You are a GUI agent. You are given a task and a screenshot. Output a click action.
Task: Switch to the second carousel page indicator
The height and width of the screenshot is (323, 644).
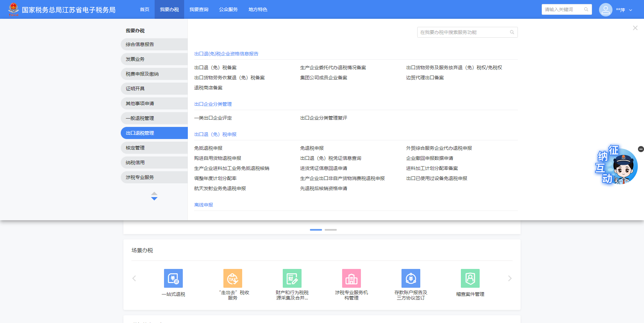coord(330,230)
